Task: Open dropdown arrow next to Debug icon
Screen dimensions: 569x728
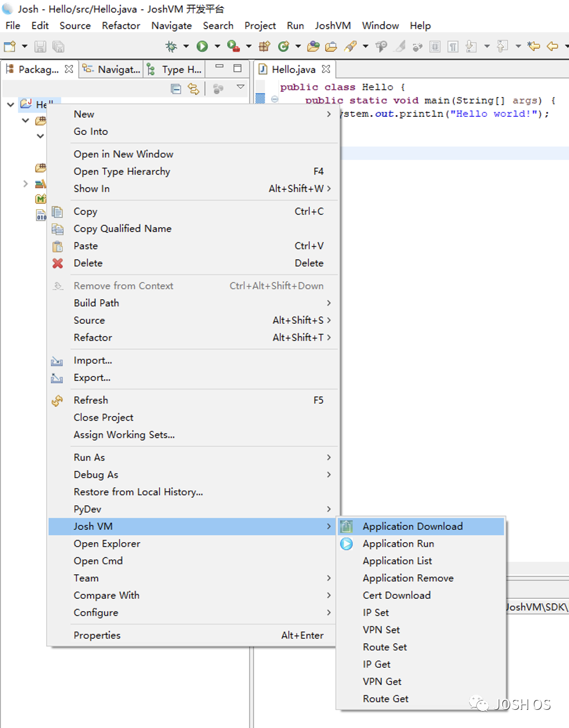Action: 186,46
